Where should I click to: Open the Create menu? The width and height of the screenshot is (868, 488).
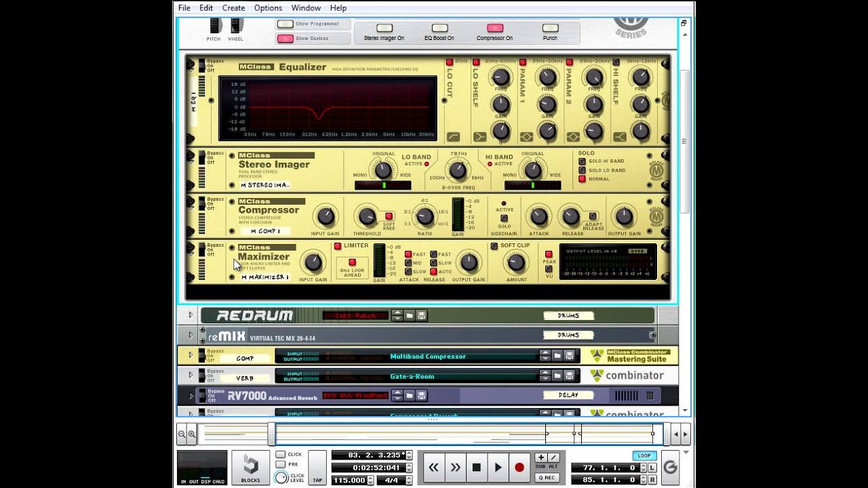coord(233,8)
